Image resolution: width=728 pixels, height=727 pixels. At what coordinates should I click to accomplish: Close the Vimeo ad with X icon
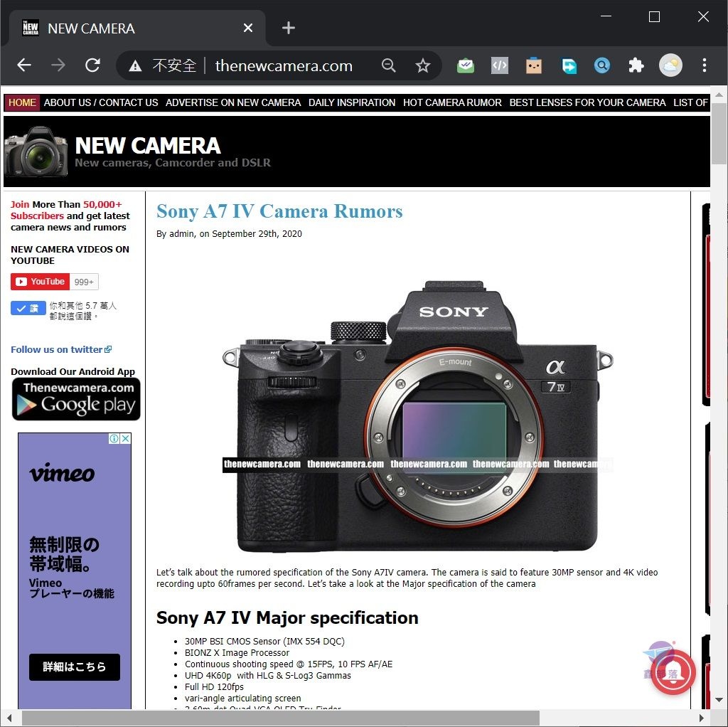(126, 438)
